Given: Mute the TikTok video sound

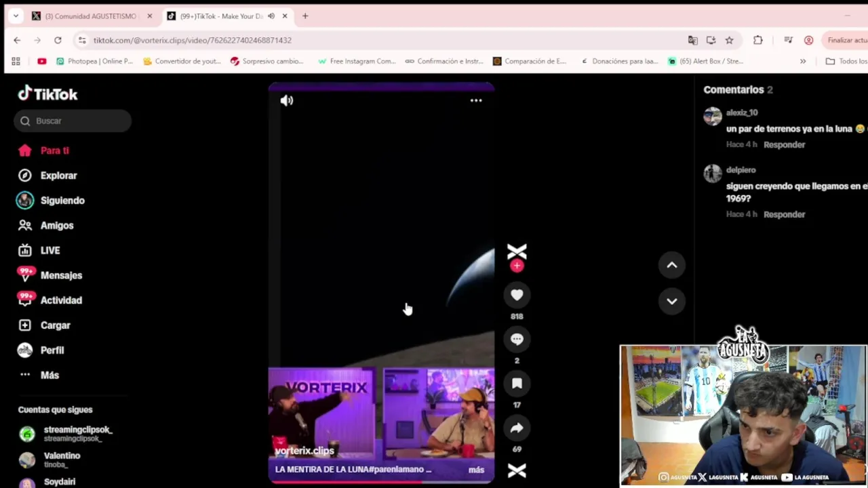Looking at the screenshot, I should (x=287, y=100).
